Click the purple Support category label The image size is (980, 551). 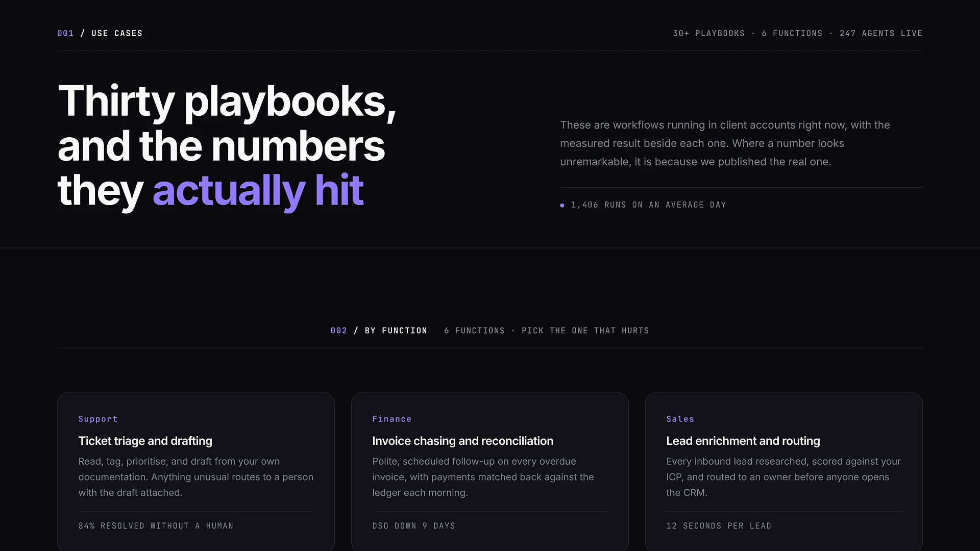[x=98, y=419]
